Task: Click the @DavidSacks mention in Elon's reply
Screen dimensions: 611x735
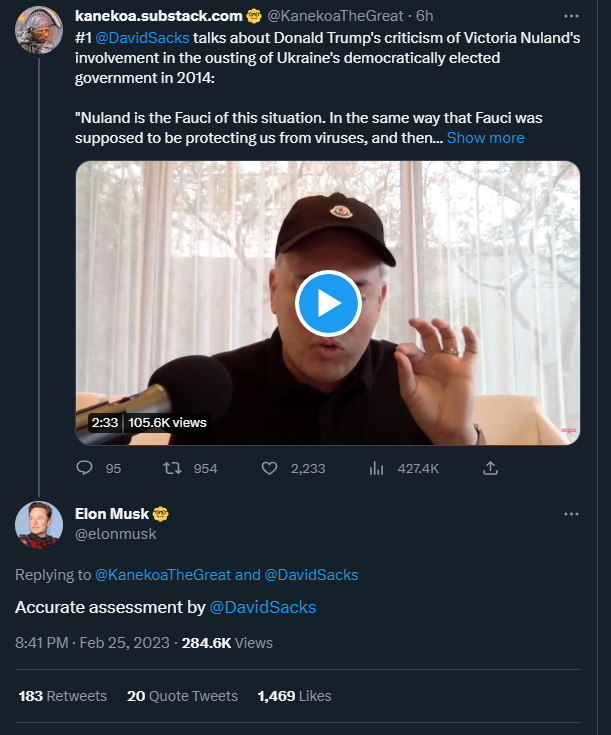Action: (x=263, y=607)
